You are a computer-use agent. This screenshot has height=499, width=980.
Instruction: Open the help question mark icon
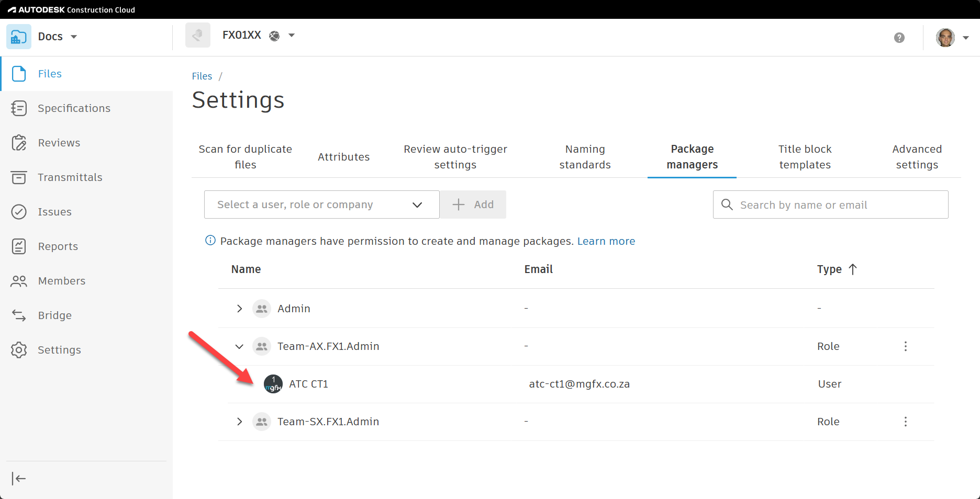click(x=899, y=38)
